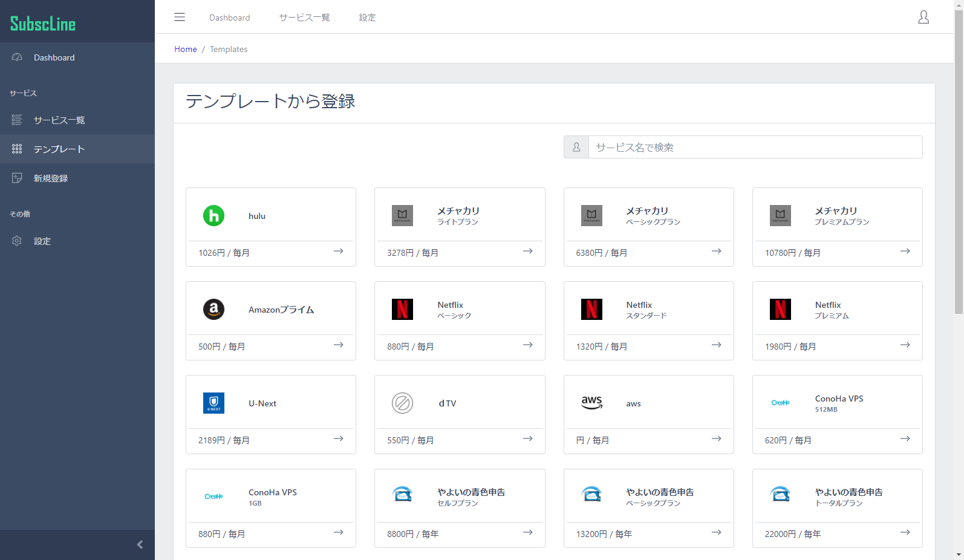Open サービス一覧 in the top navigation

click(304, 18)
